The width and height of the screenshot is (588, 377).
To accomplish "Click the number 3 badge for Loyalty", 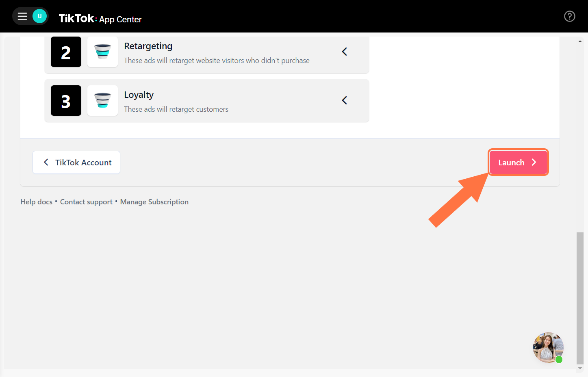I will click(66, 100).
